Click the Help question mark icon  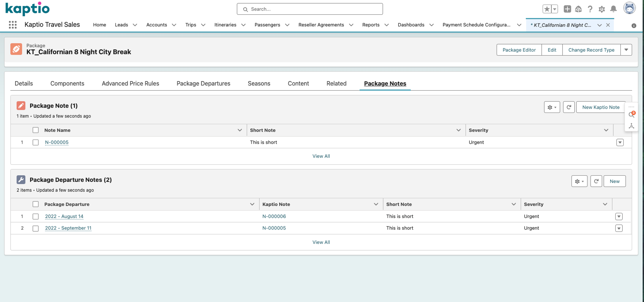click(x=590, y=9)
